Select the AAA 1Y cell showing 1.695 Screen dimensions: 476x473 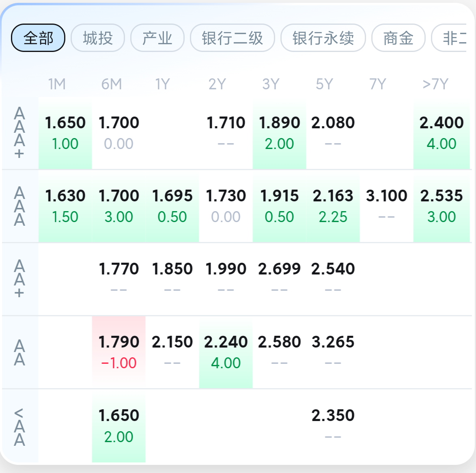(x=172, y=206)
